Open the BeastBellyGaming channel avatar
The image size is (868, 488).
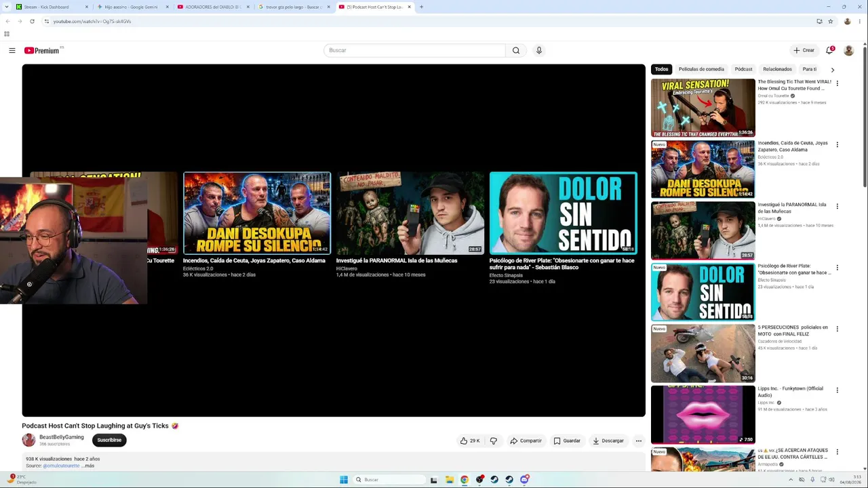click(x=28, y=440)
